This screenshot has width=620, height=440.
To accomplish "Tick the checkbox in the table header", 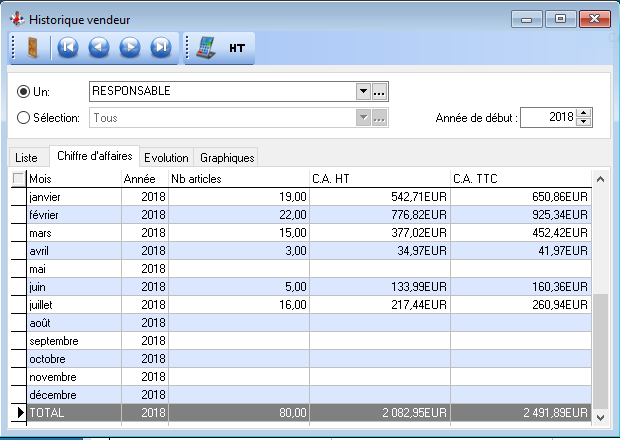I will coord(18,178).
